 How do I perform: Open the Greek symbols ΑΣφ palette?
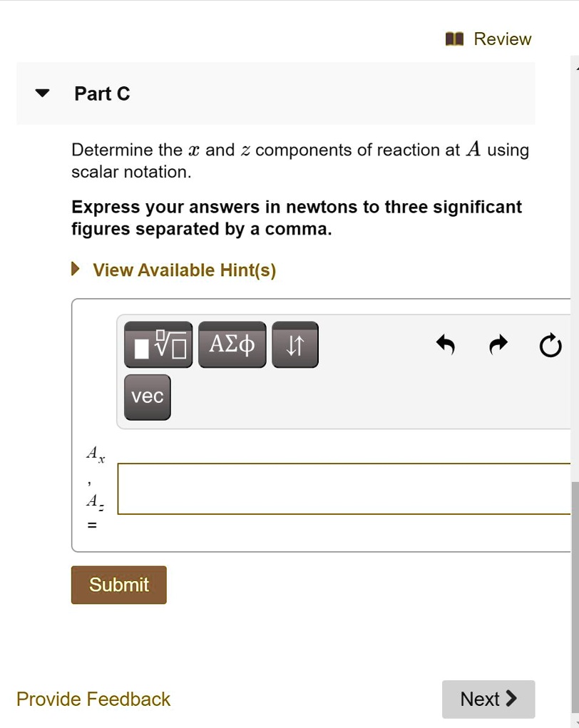point(232,345)
